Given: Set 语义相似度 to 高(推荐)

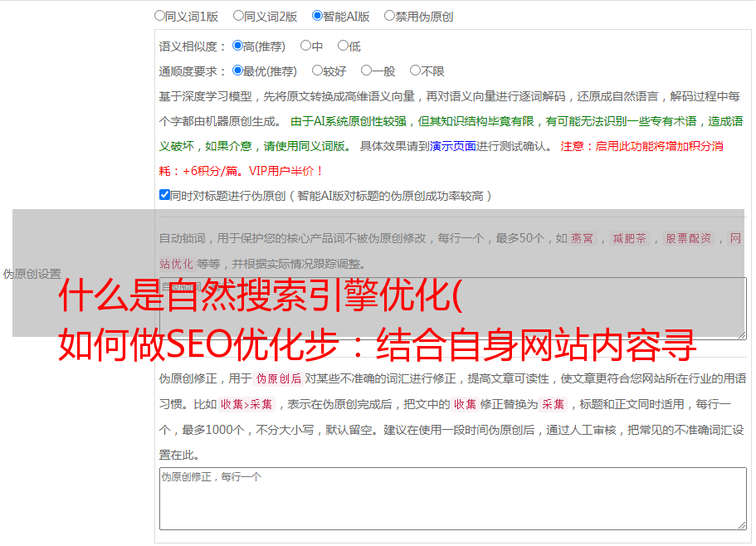Looking at the screenshot, I should coord(238,46).
